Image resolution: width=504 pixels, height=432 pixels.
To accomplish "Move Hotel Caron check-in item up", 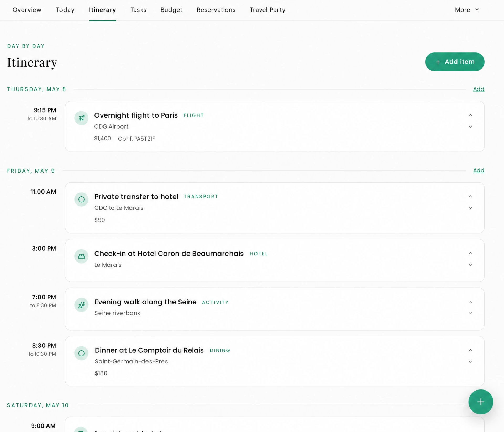I will [470, 253].
